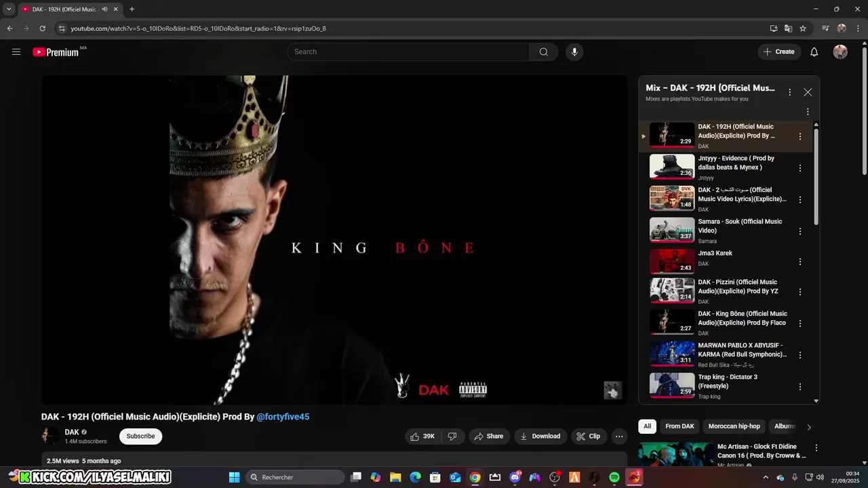Bookmark this page with the star icon
This screenshot has width=868, height=488.
pos(803,28)
